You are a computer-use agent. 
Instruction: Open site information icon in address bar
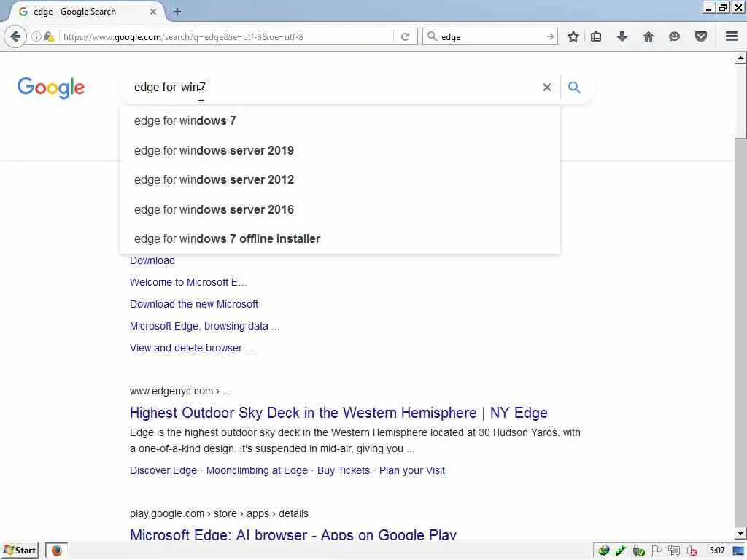click(x=36, y=36)
